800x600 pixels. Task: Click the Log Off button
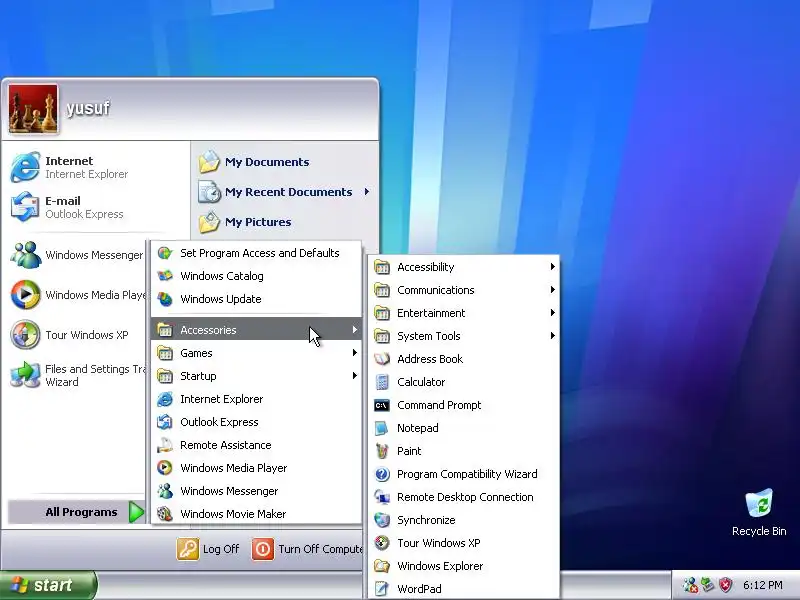(208, 549)
